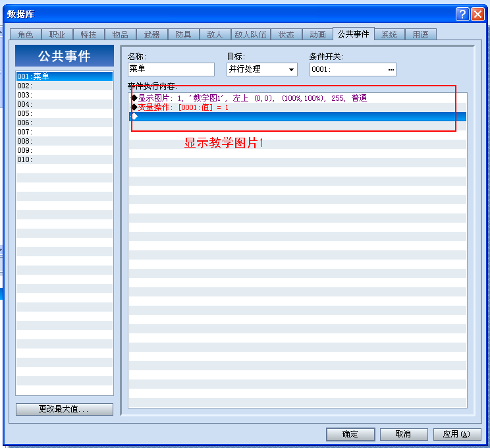Click the 更改最大值... button
The width and height of the screenshot is (490, 448).
coord(65,409)
